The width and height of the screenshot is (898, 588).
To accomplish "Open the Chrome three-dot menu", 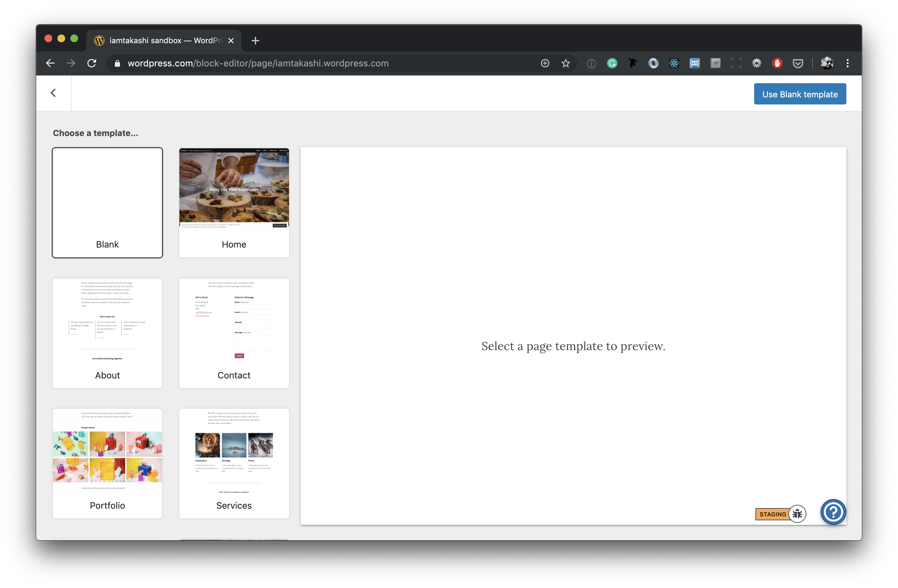I will click(847, 64).
